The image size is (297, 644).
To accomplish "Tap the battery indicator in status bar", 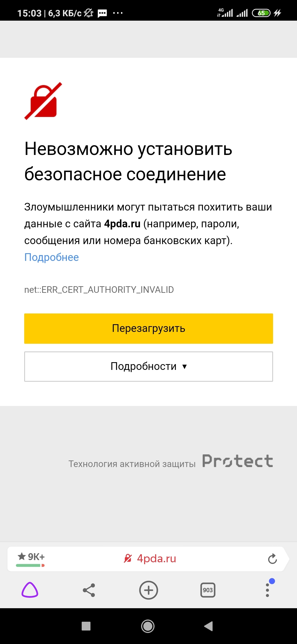I will pos(261,13).
